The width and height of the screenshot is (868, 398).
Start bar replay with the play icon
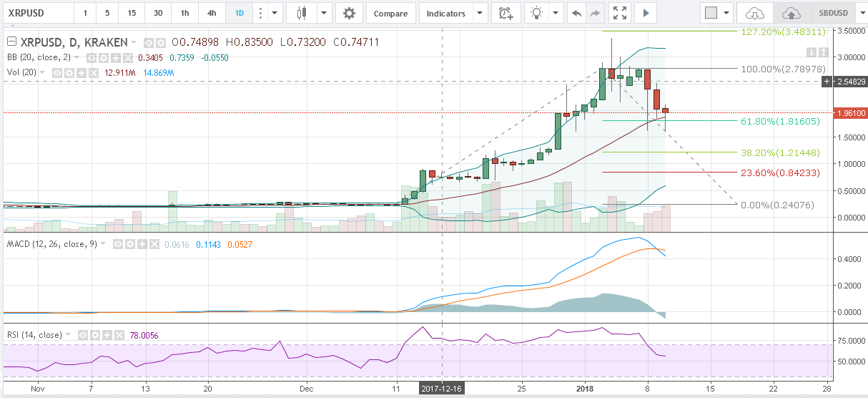click(646, 13)
